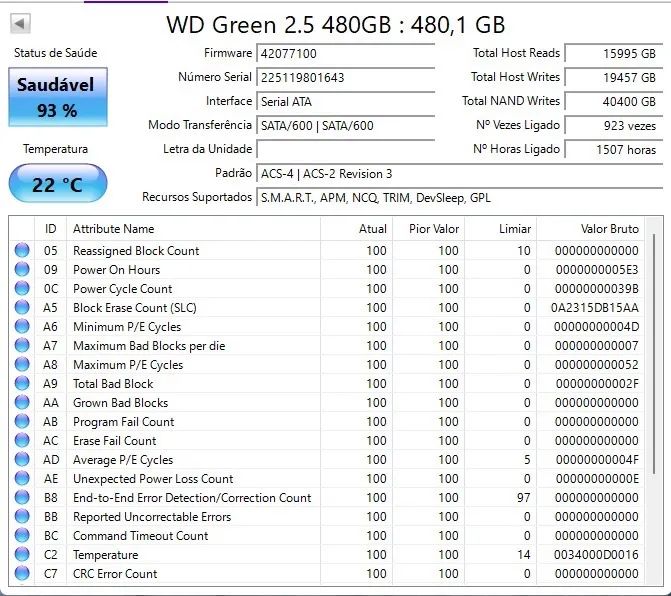671x596 pixels.
Task: Click the Recursos Suportados field
Action: pyautogui.click(x=460, y=198)
